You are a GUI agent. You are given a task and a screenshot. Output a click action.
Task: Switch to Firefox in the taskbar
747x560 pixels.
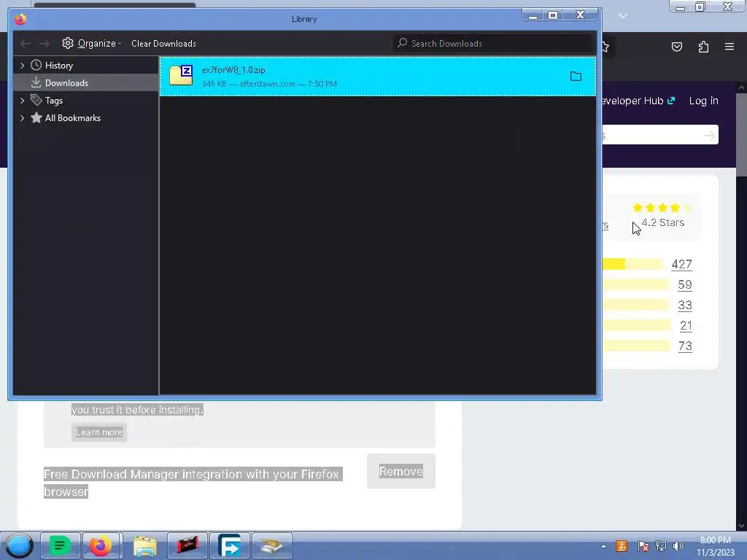pyautogui.click(x=101, y=545)
